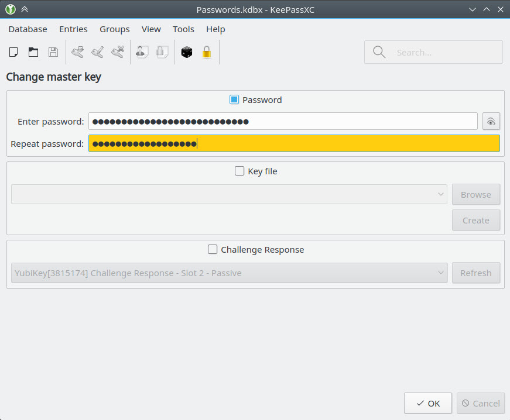Lock databases with the padlock icon
Viewport: 510px width, 420px height.
[207, 52]
